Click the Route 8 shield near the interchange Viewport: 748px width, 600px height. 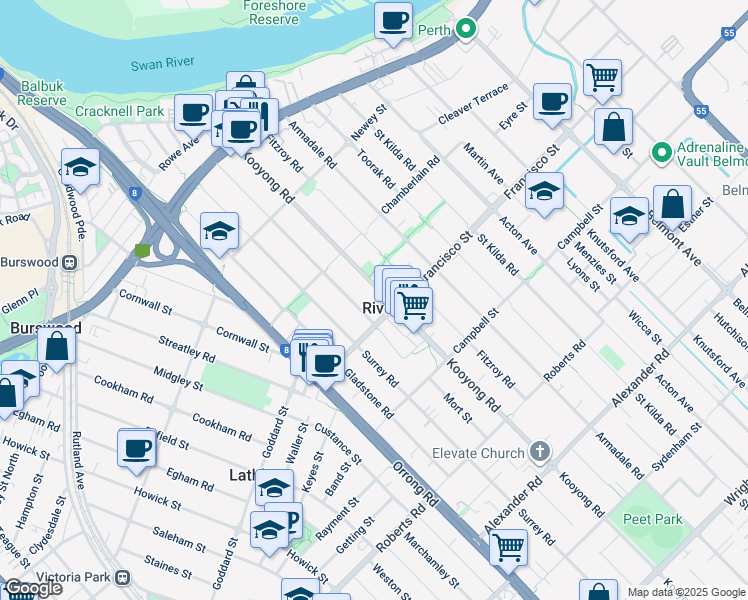tap(135, 193)
